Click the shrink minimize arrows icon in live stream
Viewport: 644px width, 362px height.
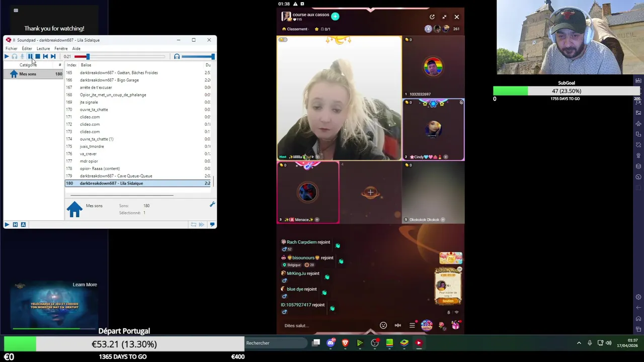[x=444, y=17]
